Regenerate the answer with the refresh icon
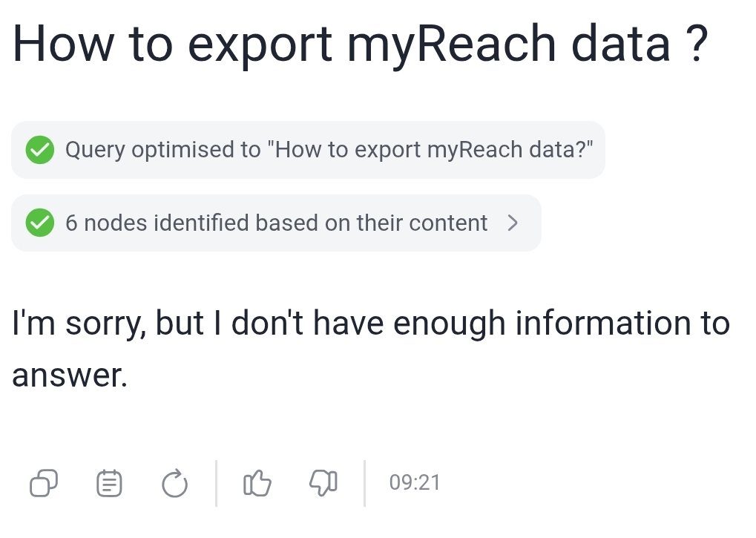 (174, 483)
